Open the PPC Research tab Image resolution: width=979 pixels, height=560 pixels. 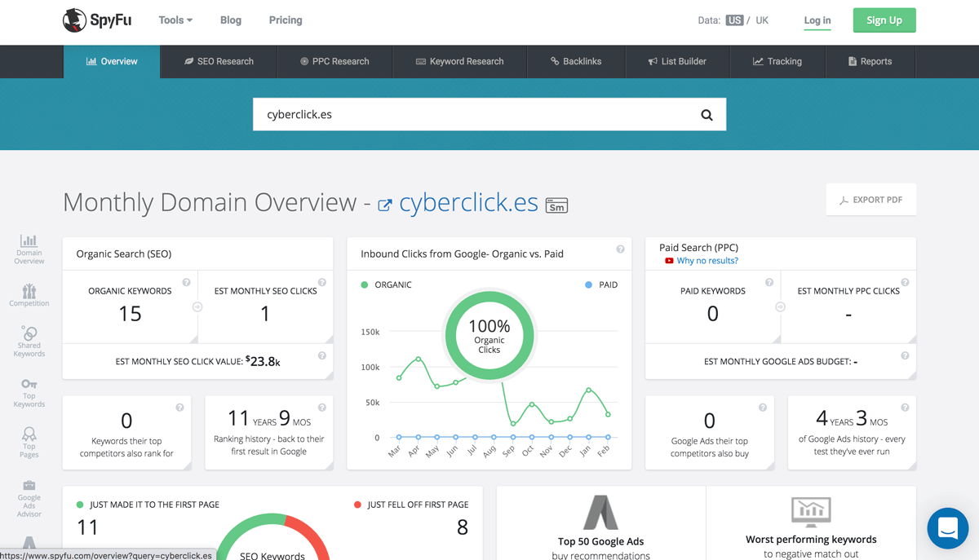pos(334,61)
